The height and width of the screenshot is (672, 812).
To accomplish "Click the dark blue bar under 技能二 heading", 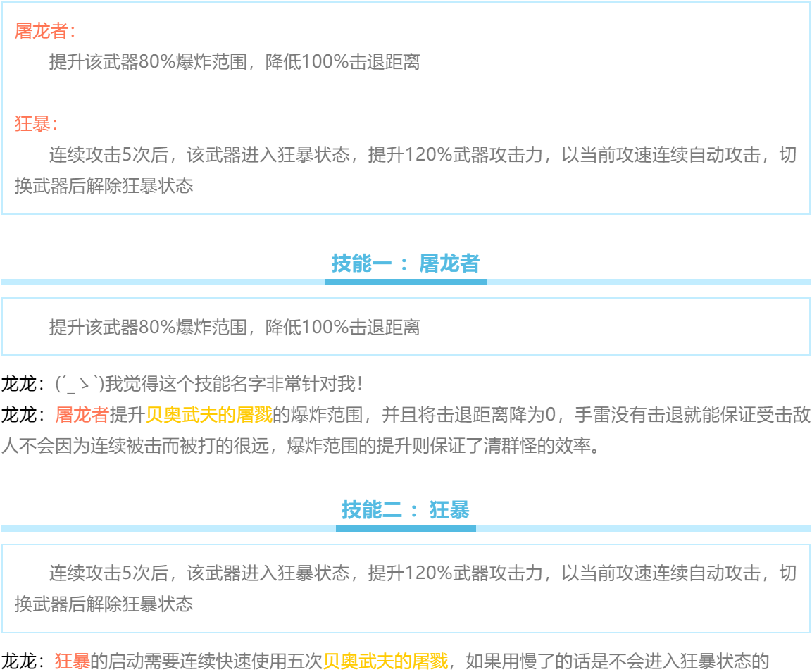I will click(405, 528).
